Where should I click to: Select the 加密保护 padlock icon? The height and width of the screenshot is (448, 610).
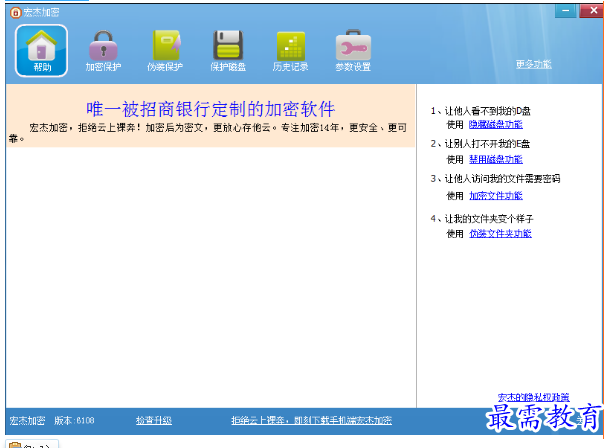point(103,51)
